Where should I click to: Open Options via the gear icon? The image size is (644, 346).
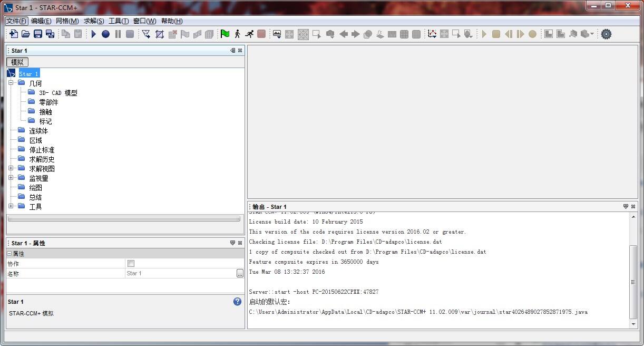pyautogui.click(x=606, y=34)
